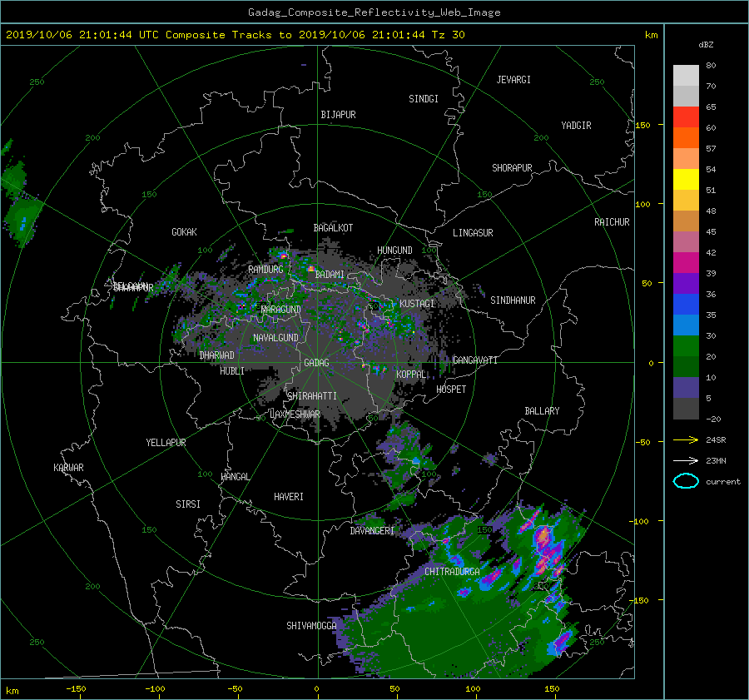The width and height of the screenshot is (749, 700).
Task: Click the 'km' label at top right
Action: click(651, 35)
